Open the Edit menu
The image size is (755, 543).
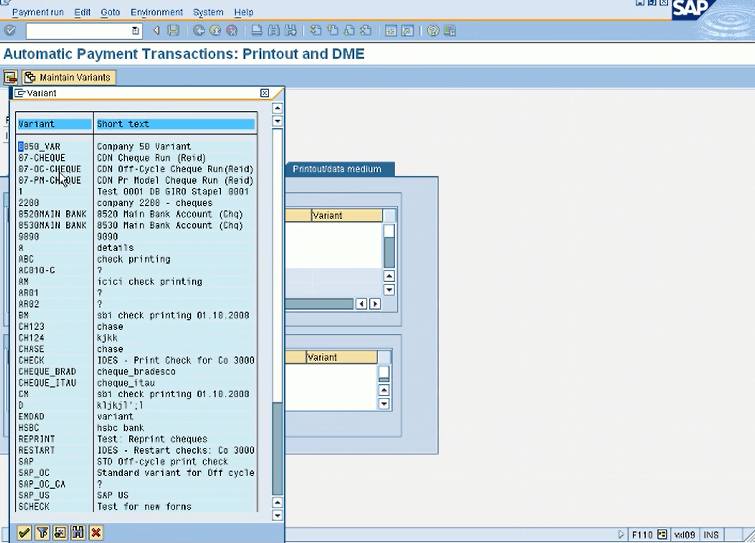pyautogui.click(x=82, y=12)
